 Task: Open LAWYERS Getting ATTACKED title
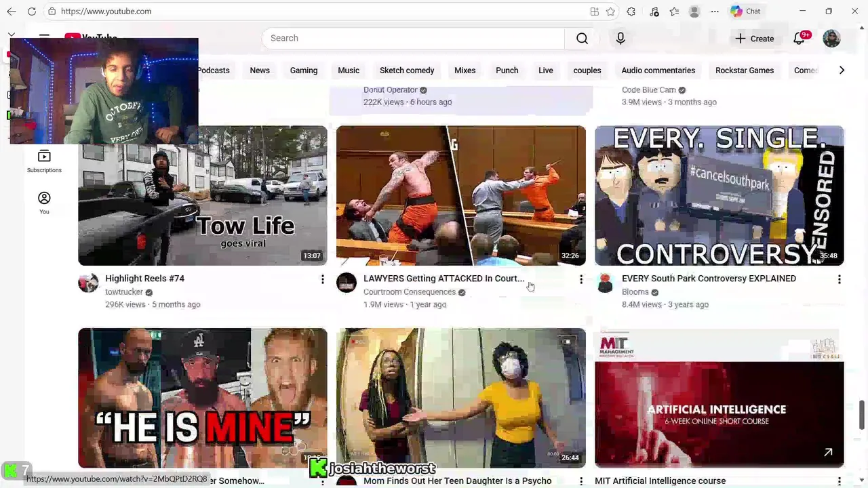coord(443,279)
